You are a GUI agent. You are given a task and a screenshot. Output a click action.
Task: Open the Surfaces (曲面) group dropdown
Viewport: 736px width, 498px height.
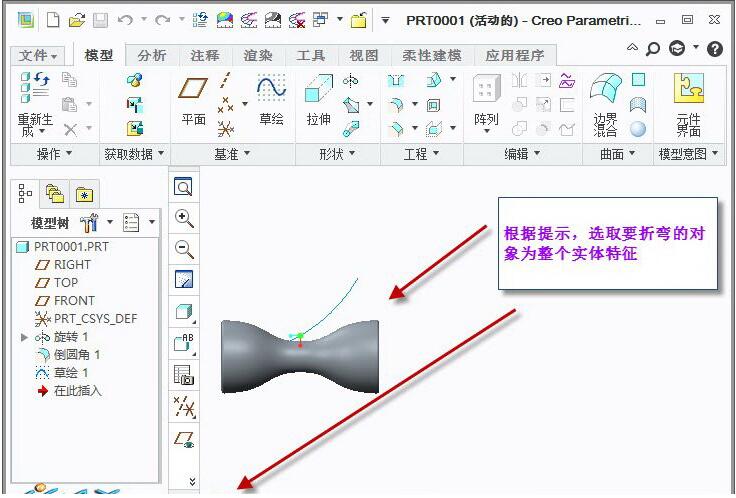617,153
